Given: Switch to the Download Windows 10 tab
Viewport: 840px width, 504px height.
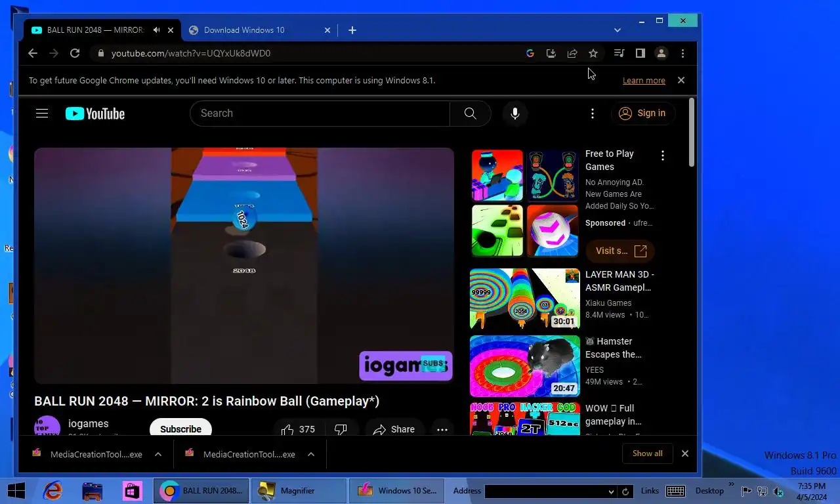Looking at the screenshot, I should click(244, 30).
